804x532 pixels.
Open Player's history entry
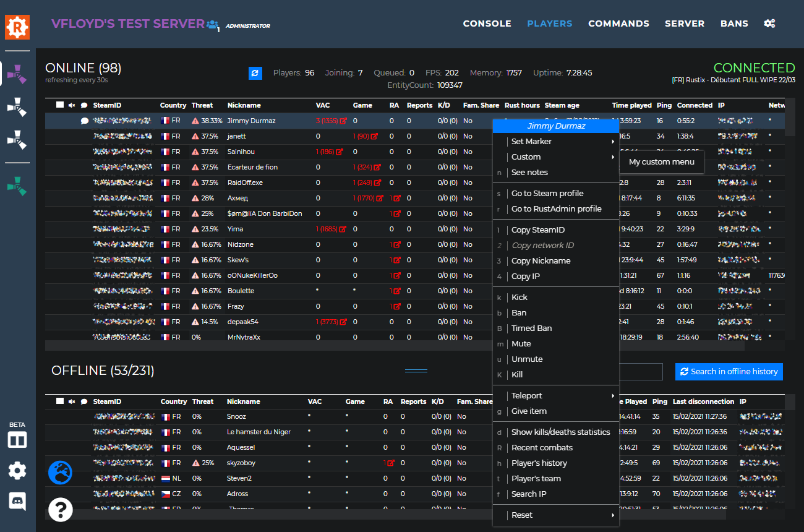(x=556, y=463)
